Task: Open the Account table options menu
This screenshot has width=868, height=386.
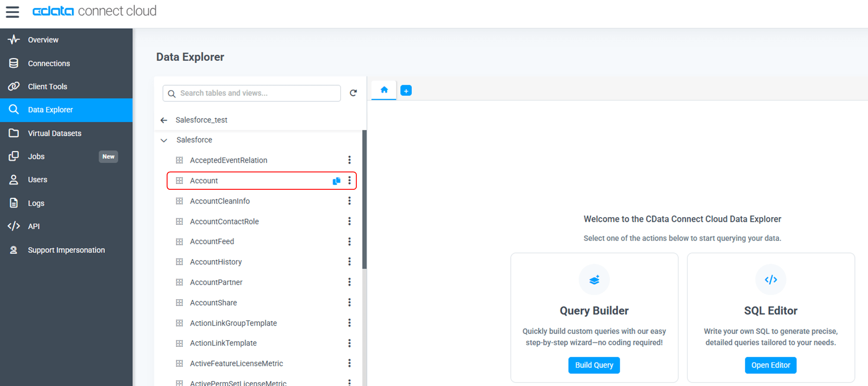Action: 349,180
